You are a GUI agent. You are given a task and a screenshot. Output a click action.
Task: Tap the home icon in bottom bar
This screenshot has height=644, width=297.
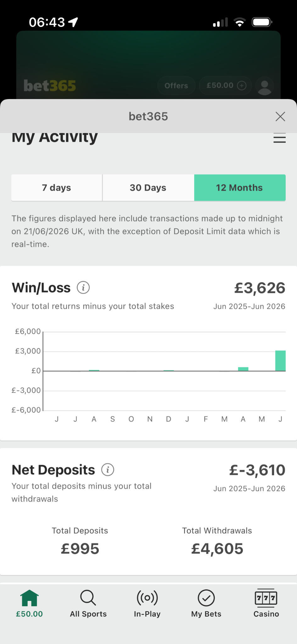(x=29, y=598)
